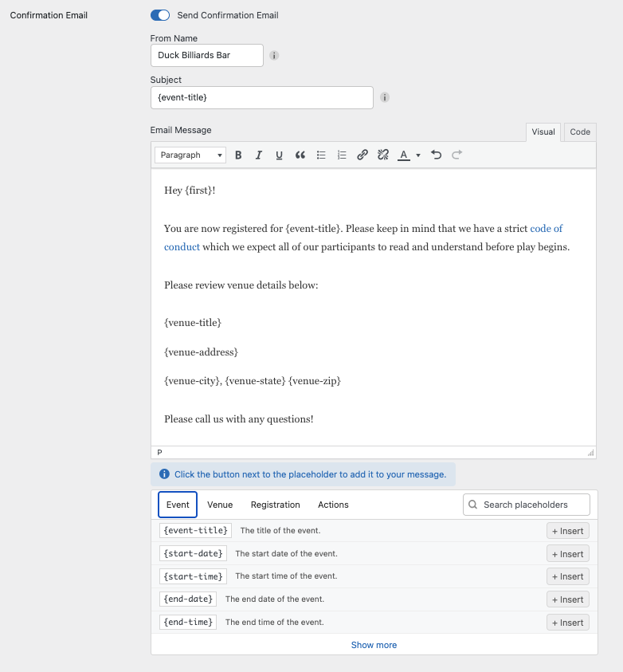623x672 pixels.
Task: Click the {venue-address} line in message
Action: pos(202,352)
